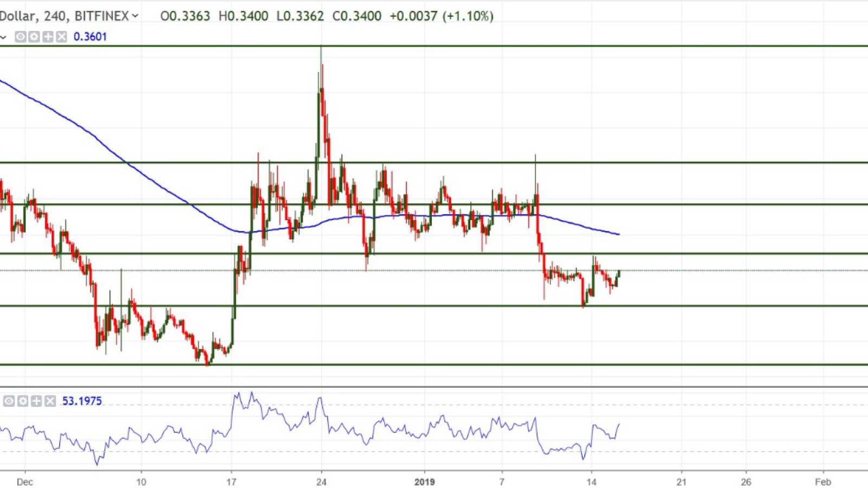This screenshot has width=868, height=488.
Task: Click the 10 date label on time axis
Action: point(141,482)
